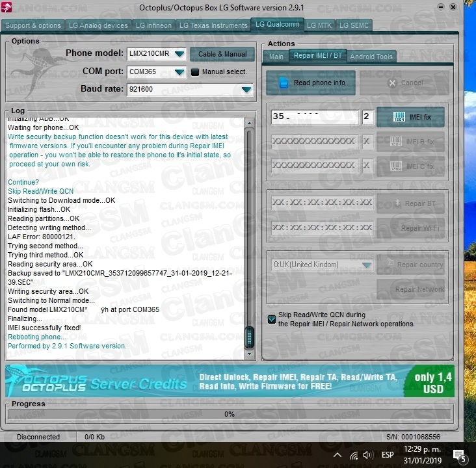
Task: Click the barcode icon on IMEI fix
Action: point(399,117)
